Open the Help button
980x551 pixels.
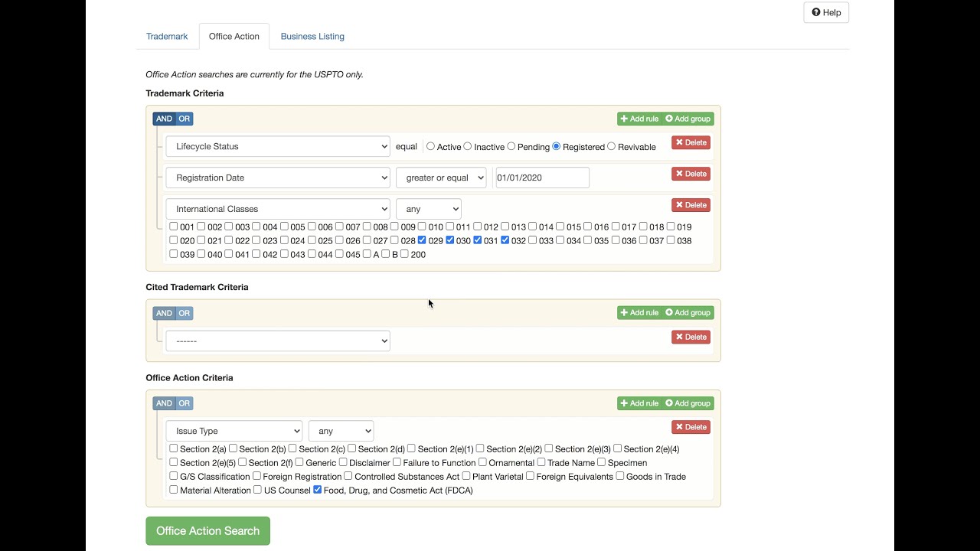click(x=826, y=12)
